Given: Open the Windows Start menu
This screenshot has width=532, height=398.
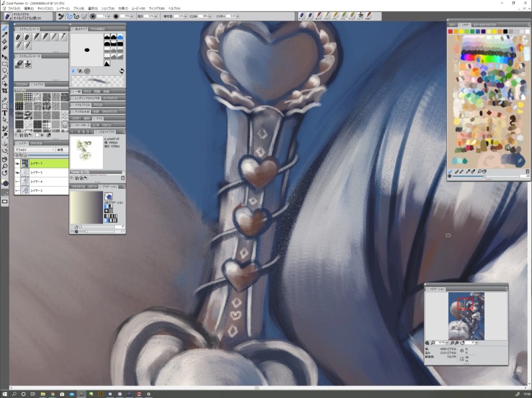Looking at the screenshot, I should click(5, 394).
